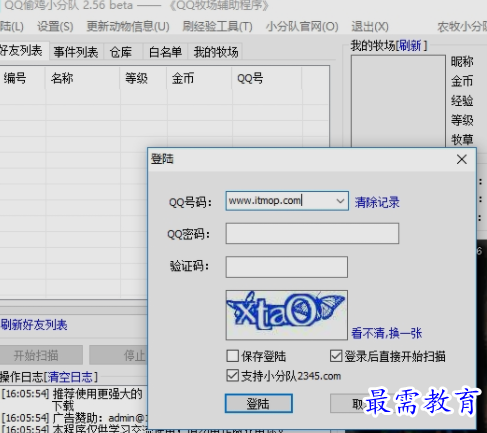487x433 pixels.
Task: Click the 刷新 link beside 我的牧场
Action: point(410,46)
